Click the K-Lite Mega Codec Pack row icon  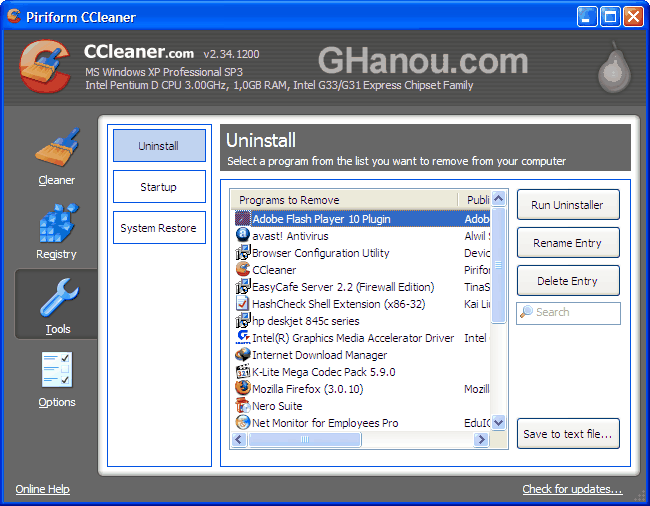[243, 371]
